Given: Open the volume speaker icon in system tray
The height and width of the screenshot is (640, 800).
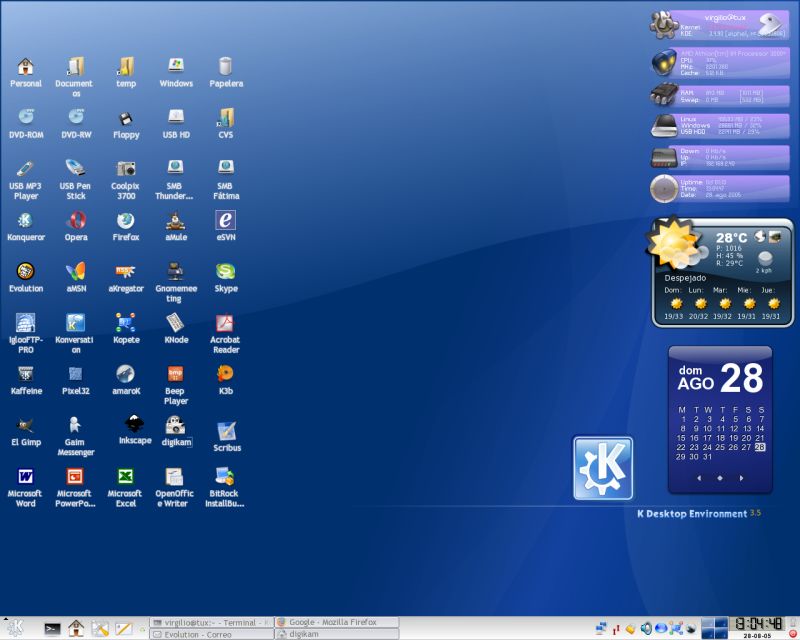Looking at the screenshot, I should 646,628.
